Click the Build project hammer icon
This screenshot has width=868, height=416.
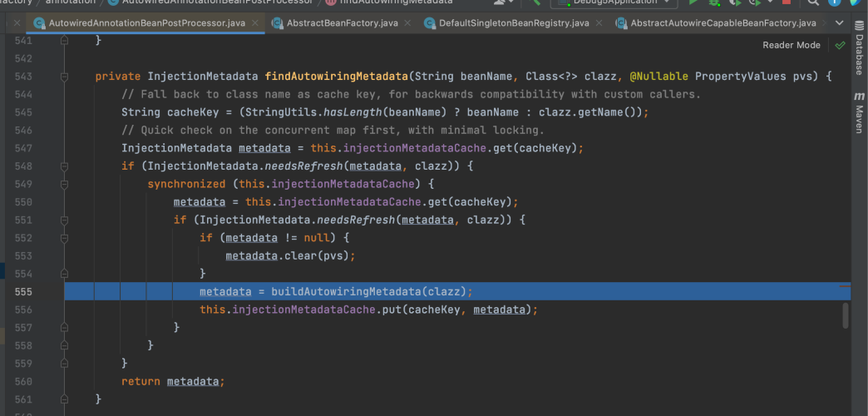tap(536, 2)
